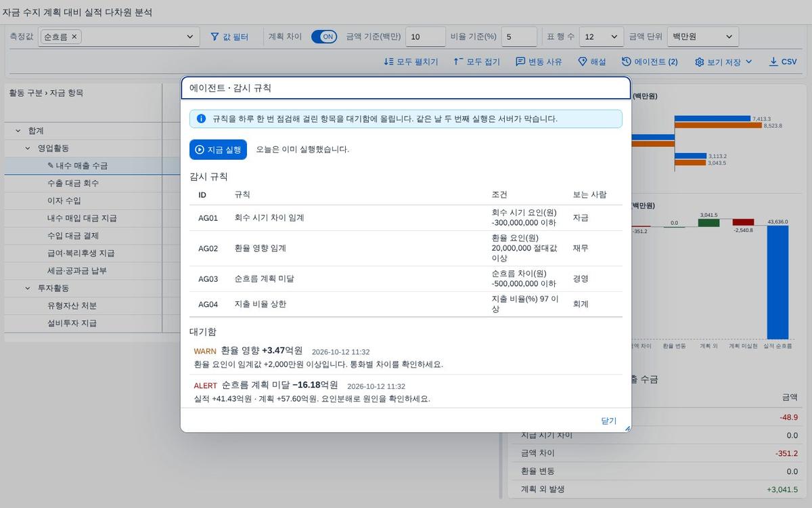Click the 규칙 column header
812x508 pixels.
pos(242,195)
